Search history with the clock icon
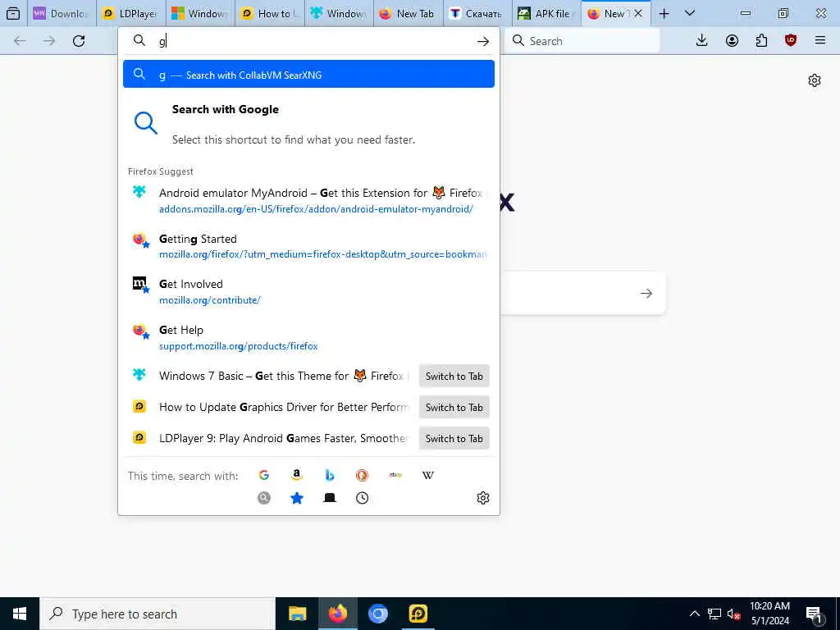Screen dimensions: 840x630 (x=362, y=498)
